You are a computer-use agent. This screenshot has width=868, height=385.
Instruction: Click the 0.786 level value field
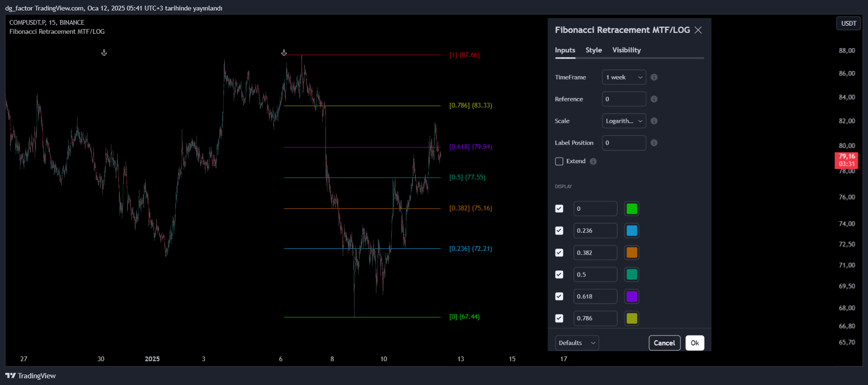[x=595, y=318]
